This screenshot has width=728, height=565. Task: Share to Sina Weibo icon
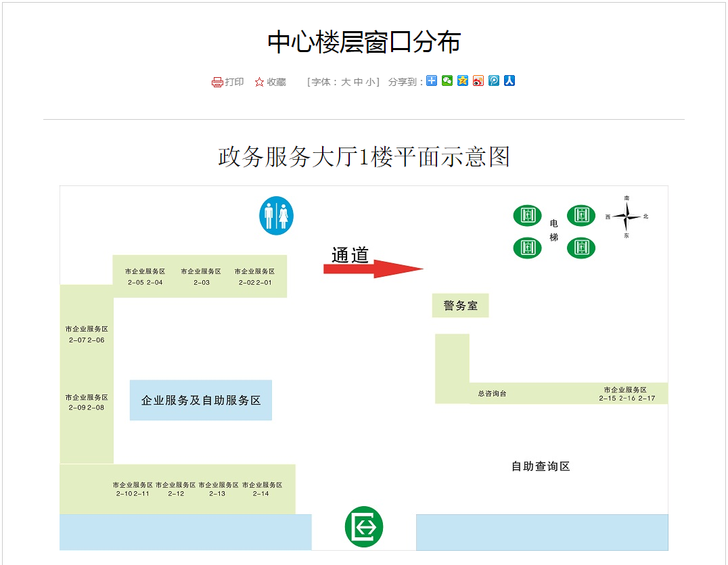point(478,81)
